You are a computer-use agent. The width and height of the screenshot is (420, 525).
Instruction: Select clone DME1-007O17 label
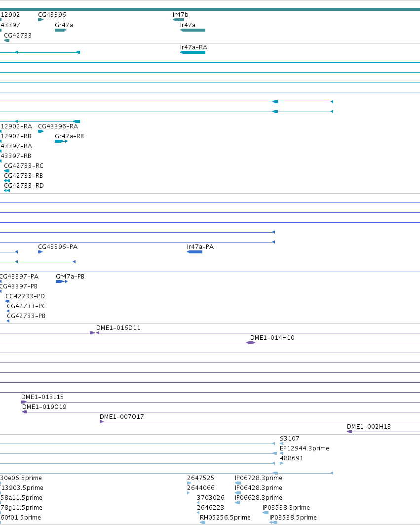[122, 417]
